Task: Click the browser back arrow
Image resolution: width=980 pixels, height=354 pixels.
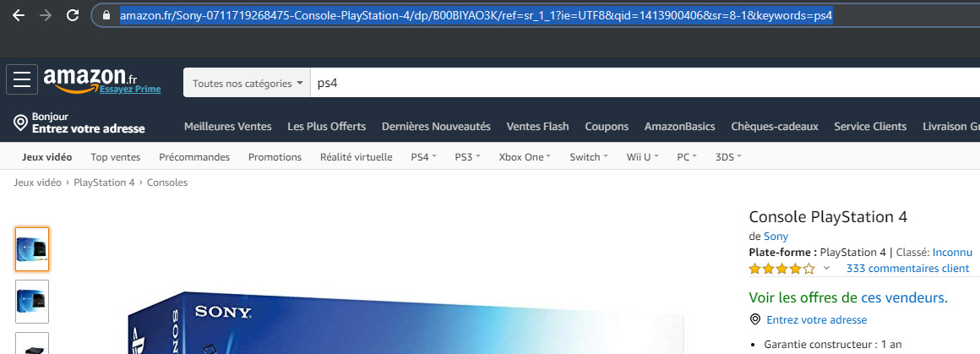Action: pyautogui.click(x=19, y=15)
